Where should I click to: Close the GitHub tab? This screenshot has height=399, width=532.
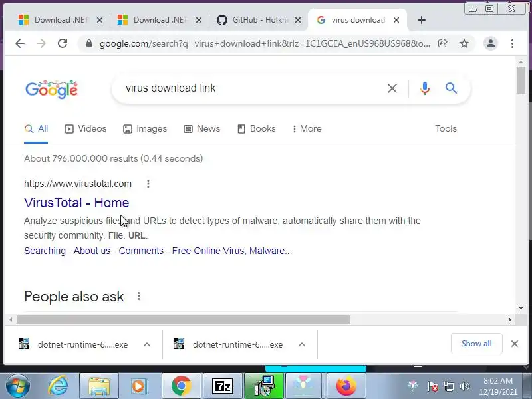(297, 21)
